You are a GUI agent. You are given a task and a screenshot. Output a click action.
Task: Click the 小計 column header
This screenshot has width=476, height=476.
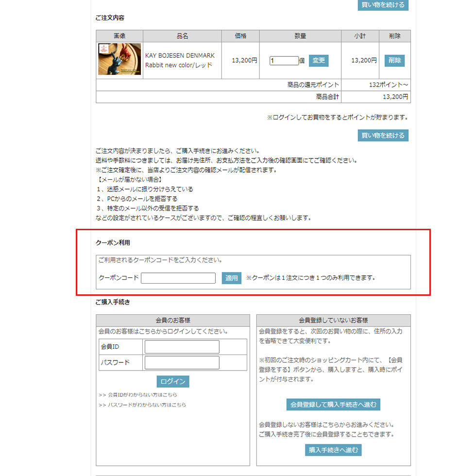360,36
